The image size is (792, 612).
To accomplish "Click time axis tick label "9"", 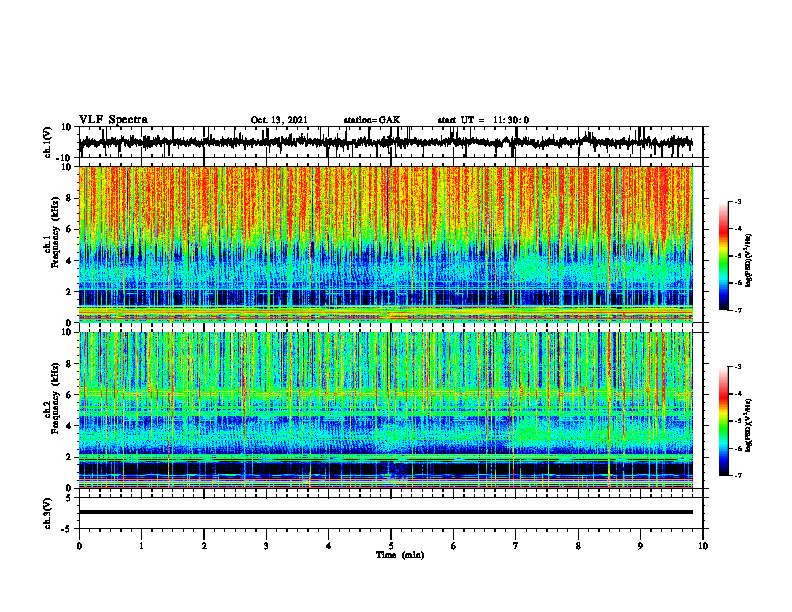I will click(640, 546).
